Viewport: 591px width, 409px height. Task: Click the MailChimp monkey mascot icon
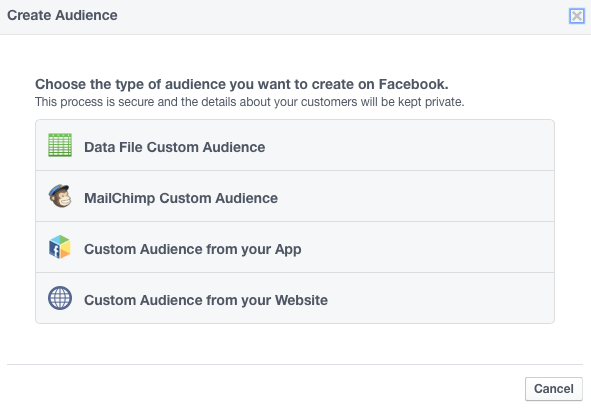[60, 196]
